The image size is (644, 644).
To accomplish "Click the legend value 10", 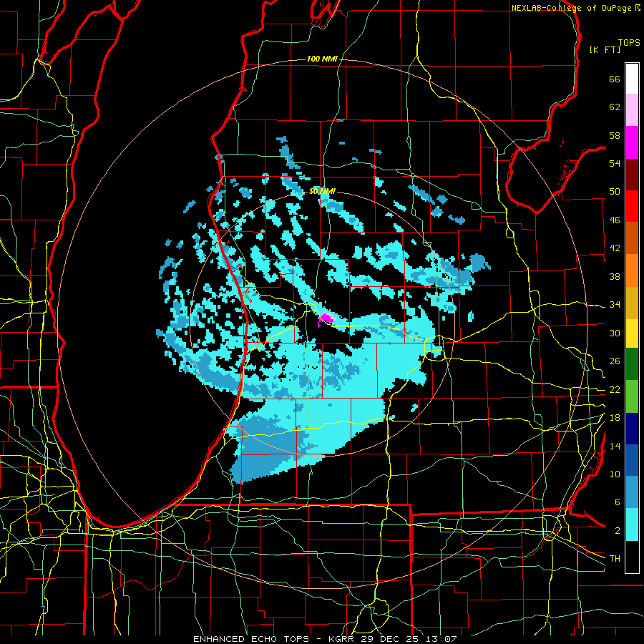I will click(615, 474).
